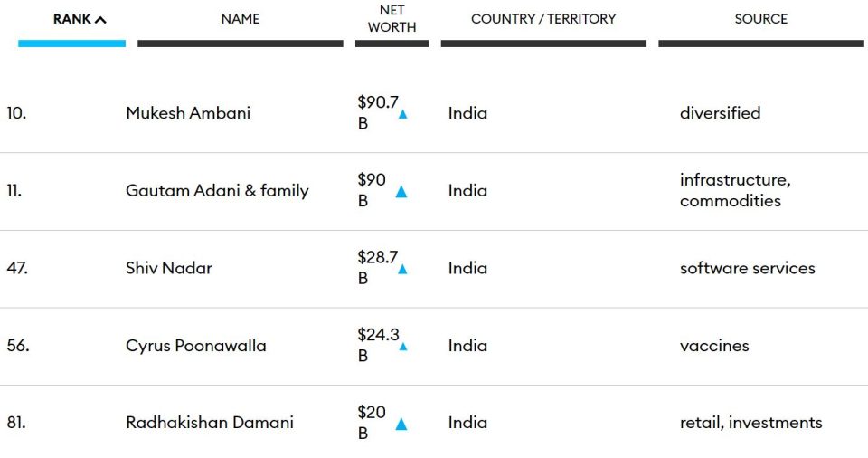Click Radhakishan Damani's net worth up-arrow
The image size is (868, 458).
(401, 425)
